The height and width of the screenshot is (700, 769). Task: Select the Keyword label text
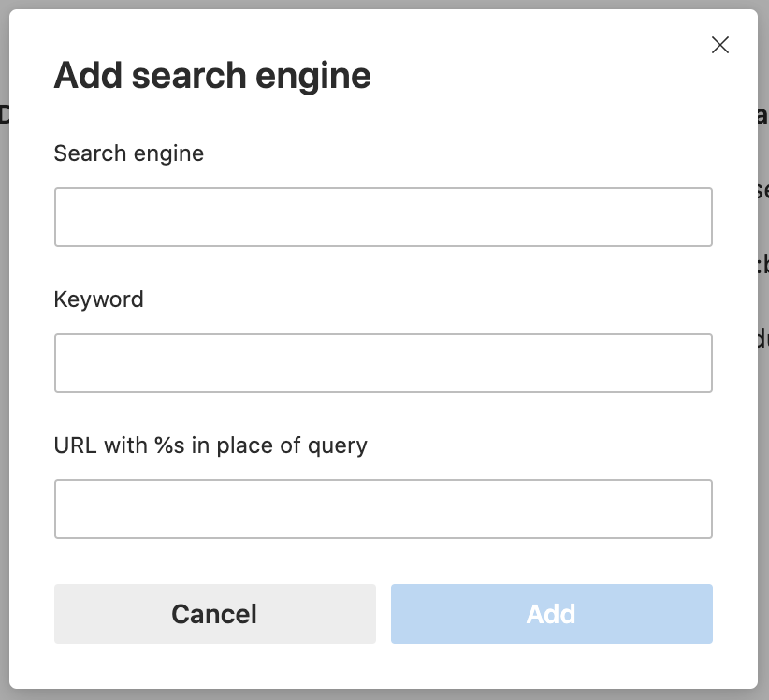(98, 299)
